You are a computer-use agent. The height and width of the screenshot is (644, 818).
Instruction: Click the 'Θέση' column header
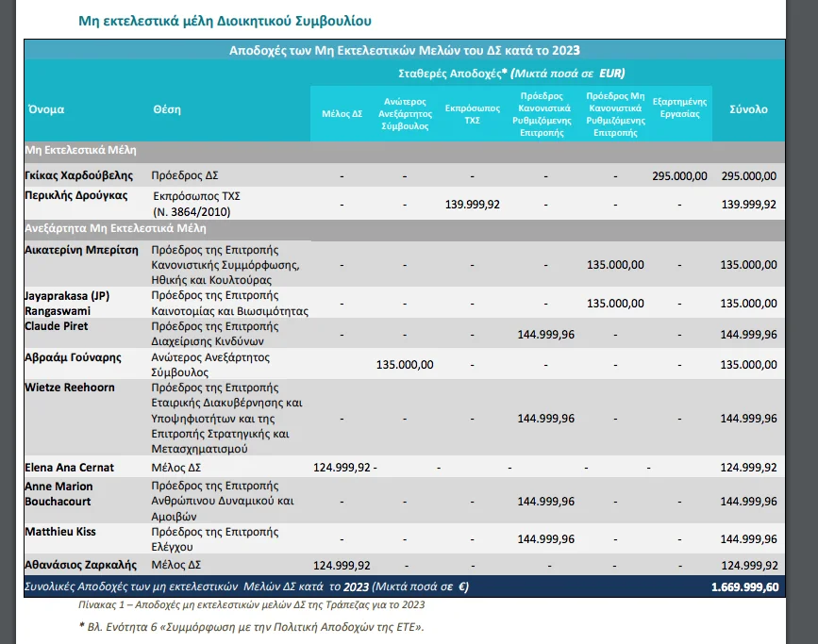tap(167, 109)
